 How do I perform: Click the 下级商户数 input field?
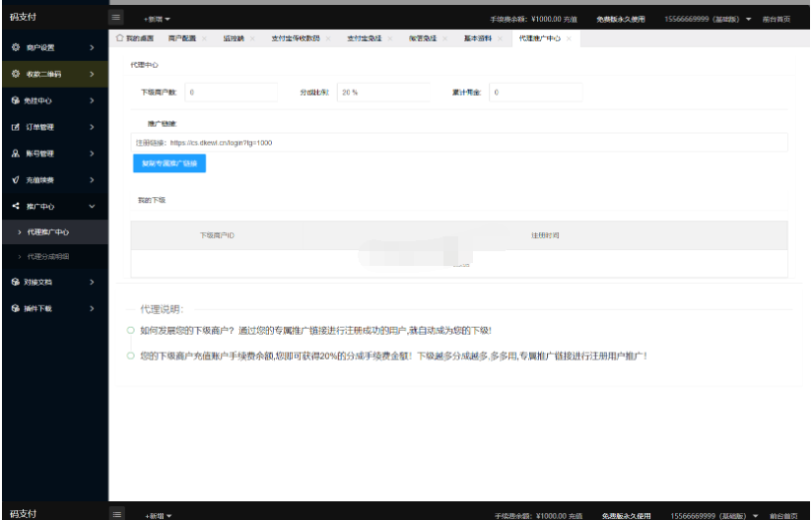(231, 93)
